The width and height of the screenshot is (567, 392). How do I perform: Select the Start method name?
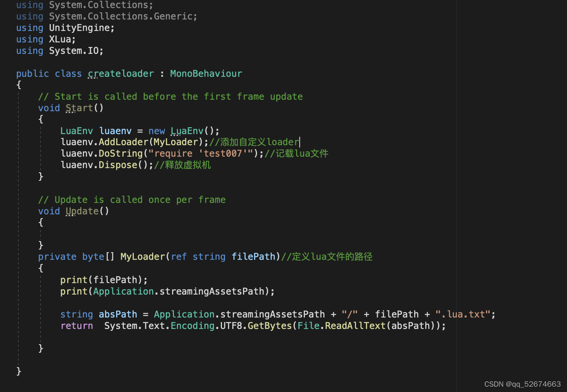coord(79,108)
